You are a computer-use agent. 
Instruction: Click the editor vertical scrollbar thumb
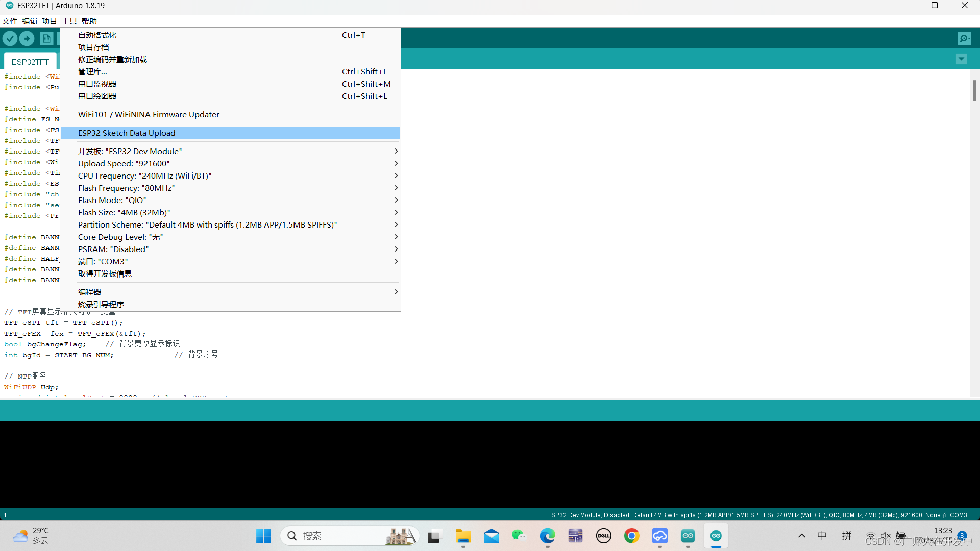click(x=974, y=90)
